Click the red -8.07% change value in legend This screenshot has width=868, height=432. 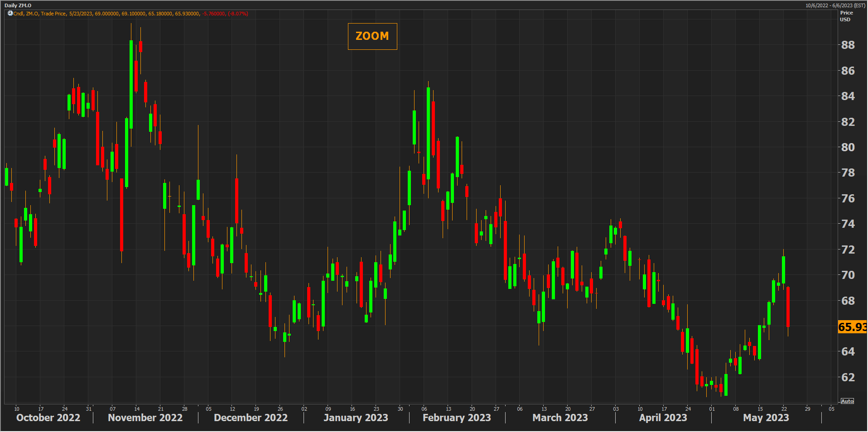click(x=238, y=14)
